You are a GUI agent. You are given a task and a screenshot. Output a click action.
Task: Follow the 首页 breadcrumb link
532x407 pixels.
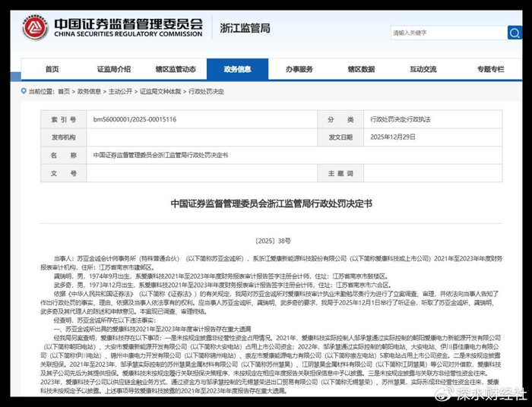tap(64, 91)
